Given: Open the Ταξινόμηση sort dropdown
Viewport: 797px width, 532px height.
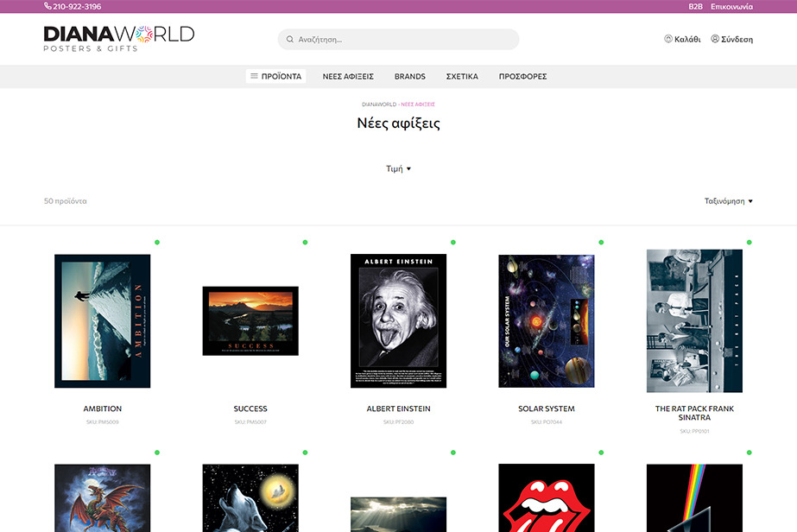Looking at the screenshot, I should click(x=728, y=201).
